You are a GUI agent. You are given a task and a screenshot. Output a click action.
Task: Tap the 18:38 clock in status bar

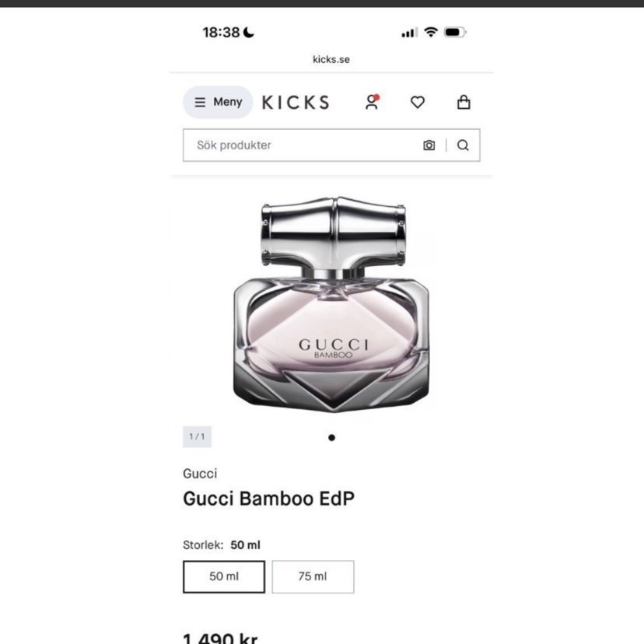(x=222, y=33)
